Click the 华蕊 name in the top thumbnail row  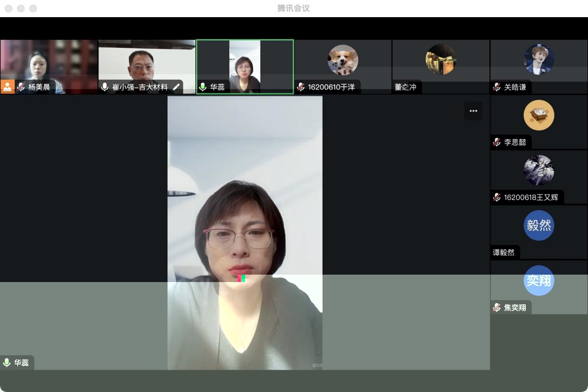tap(217, 87)
